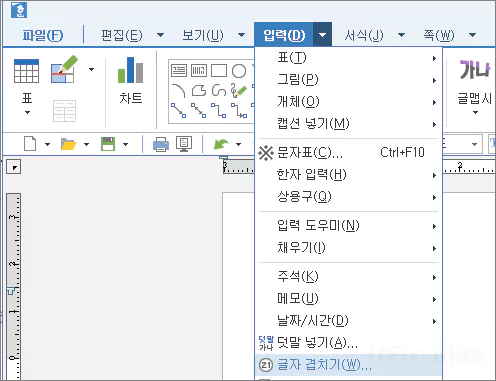The image size is (496, 381).
Task: Open dropdown next to save icon
Action: [125, 144]
